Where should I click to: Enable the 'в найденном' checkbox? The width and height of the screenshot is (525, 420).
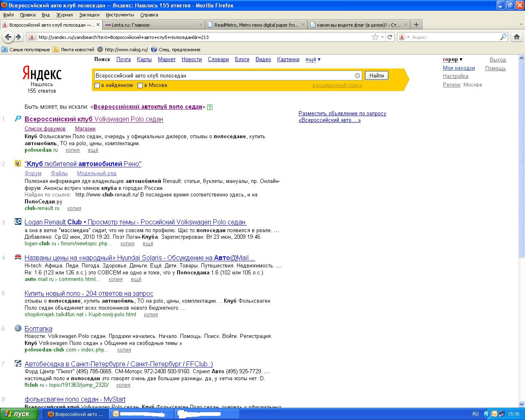pyautogui.click(x=97, y=85)
